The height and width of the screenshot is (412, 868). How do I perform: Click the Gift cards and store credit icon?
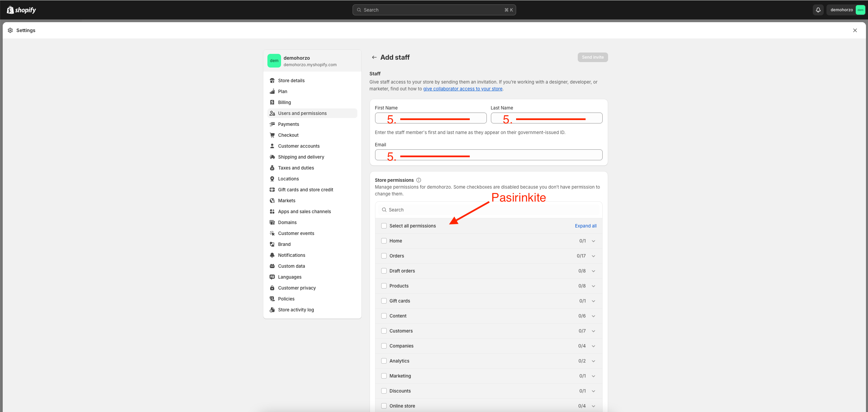(272, 190)
